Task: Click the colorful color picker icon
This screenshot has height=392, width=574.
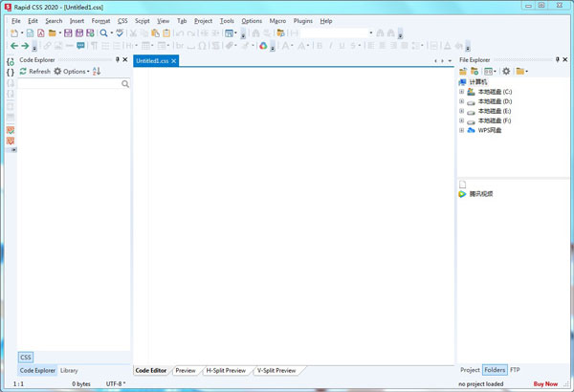Action: [x=263, y=46]
